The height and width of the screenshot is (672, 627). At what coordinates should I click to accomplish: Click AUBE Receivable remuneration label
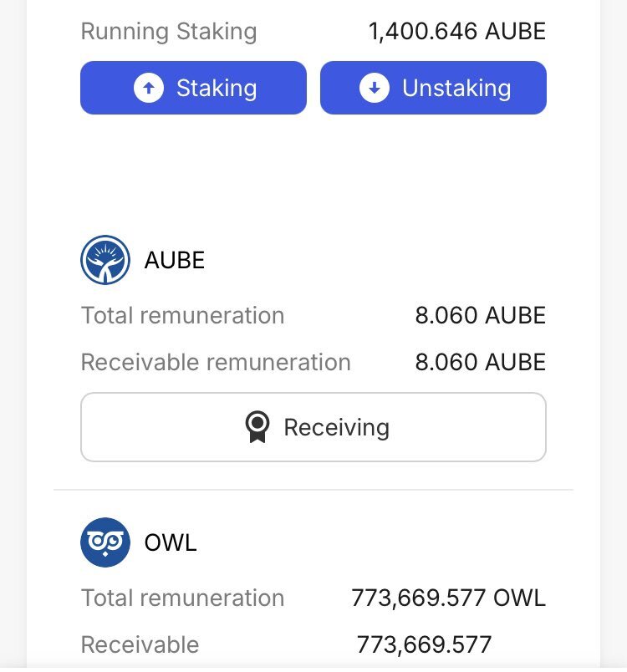click(216, 362)
